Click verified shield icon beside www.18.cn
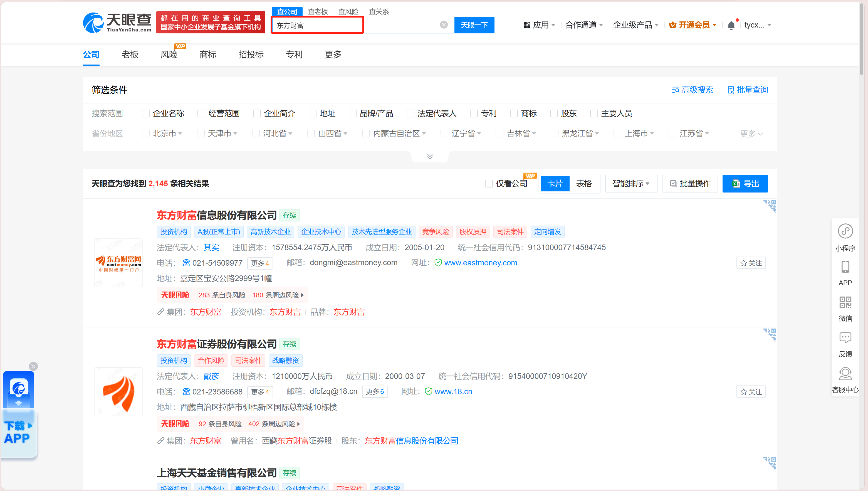The width and height of the screenshot is (868, 491). pyautogui.click(x=428, y=391)
